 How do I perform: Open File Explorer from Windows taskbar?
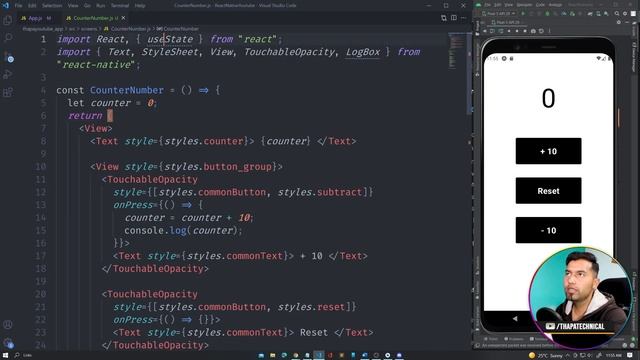(273, 355)
